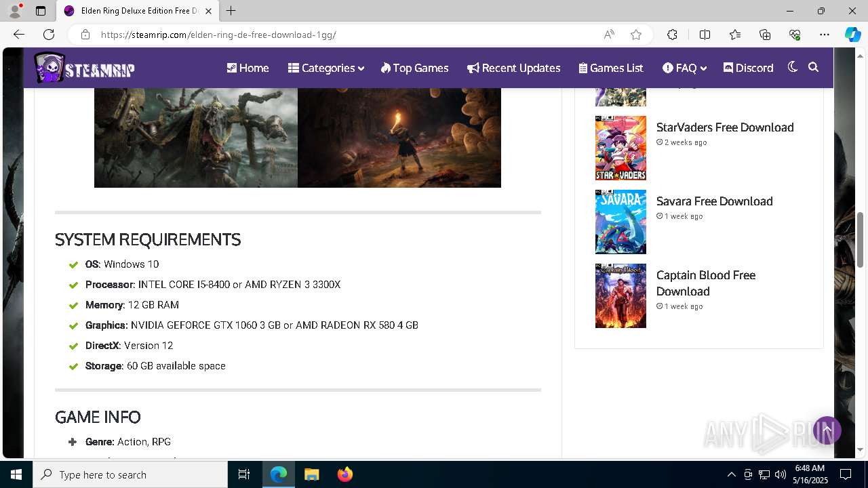Image resolution: width=868 pixels, height=488 pixels.
Task: Add page to favorites star icon
Action: [636, 35]
